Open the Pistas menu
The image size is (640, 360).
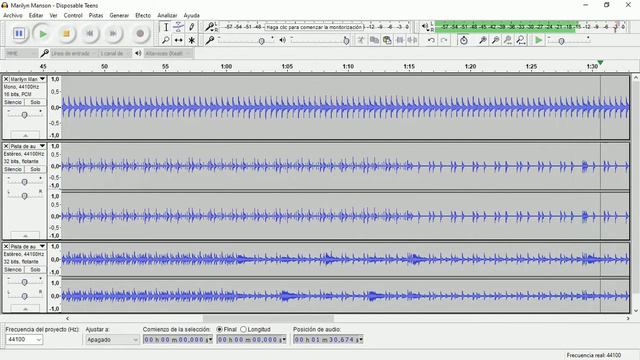pyautogui.click(x=96, y=15)
